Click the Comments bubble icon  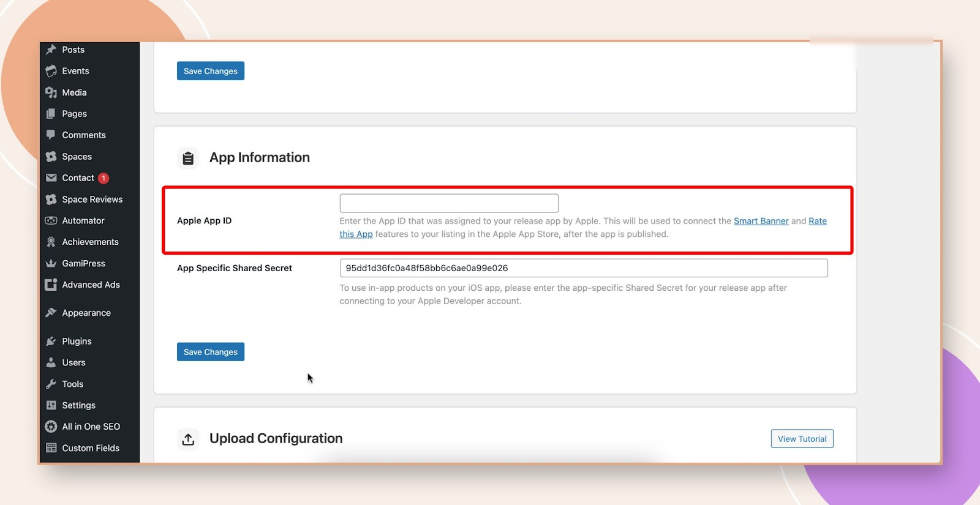51,135
